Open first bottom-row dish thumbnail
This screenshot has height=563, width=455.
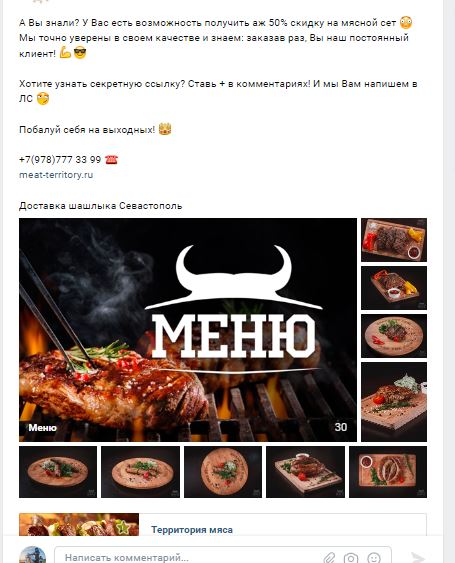[58, 472]
